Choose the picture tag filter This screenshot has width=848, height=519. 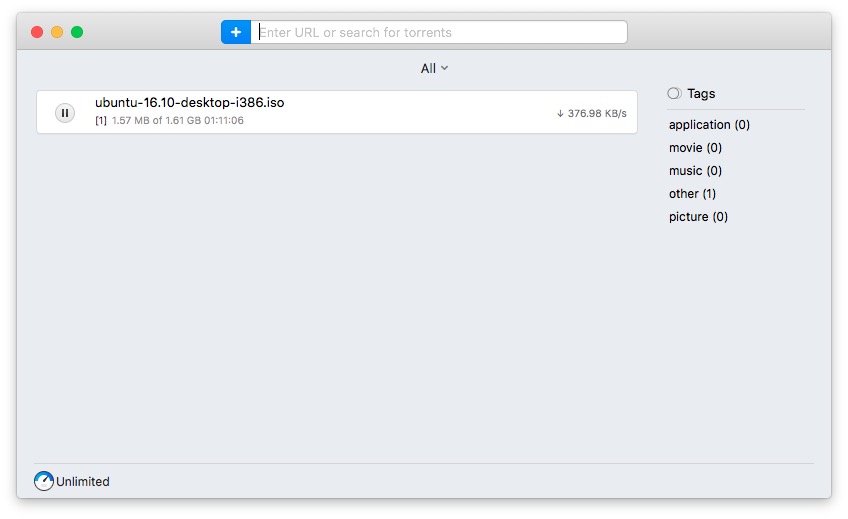pyautogui.click(x=698, y=217)
